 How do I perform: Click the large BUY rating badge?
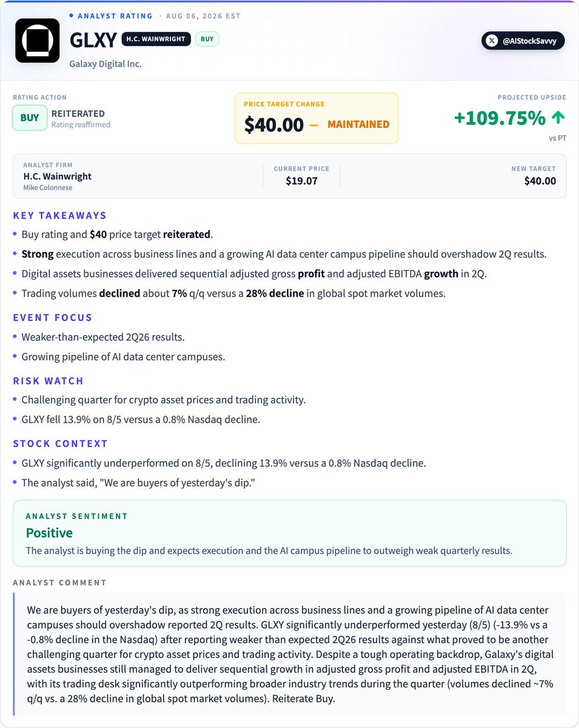pos(30,118)
